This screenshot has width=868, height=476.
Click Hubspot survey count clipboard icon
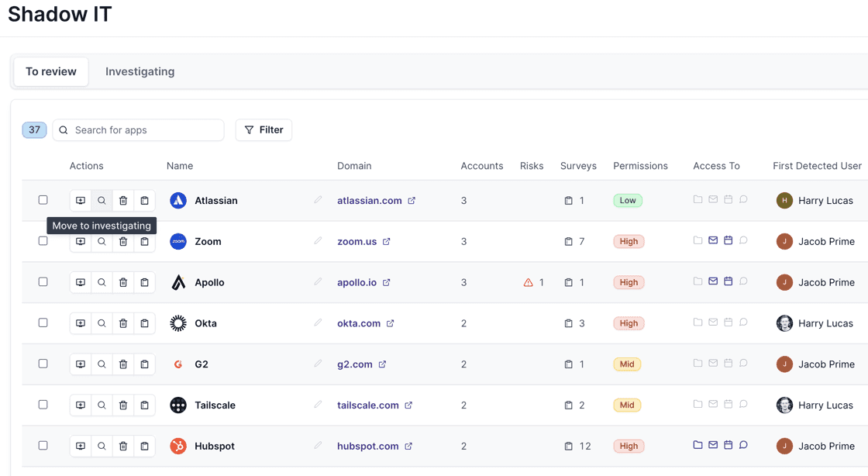[x=569, y=446]
